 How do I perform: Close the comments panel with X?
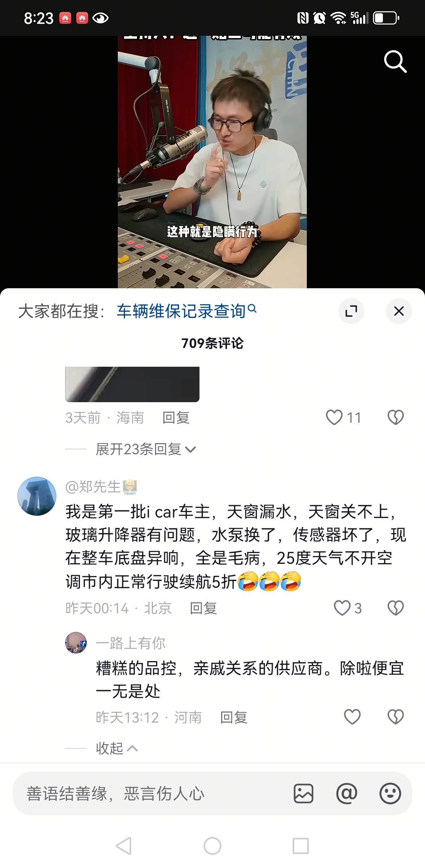[x=399, y=311]
